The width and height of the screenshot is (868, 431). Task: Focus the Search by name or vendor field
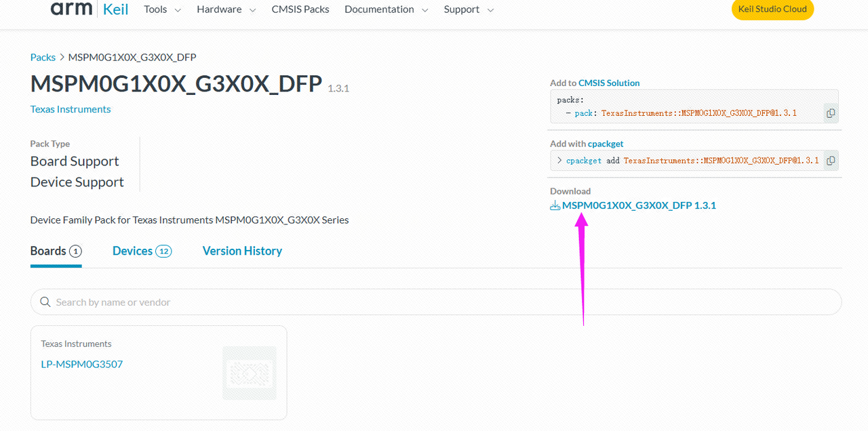tap(436, 302)
